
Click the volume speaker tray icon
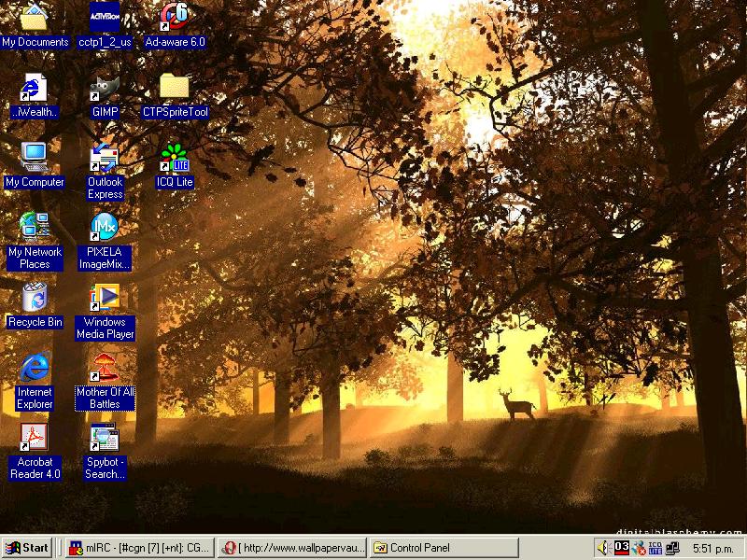pos(604,548)
